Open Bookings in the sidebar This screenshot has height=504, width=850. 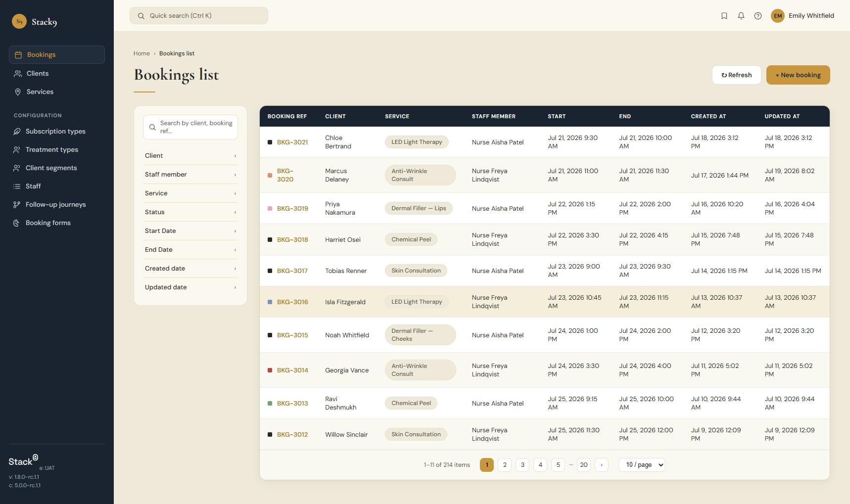point(57,55)
